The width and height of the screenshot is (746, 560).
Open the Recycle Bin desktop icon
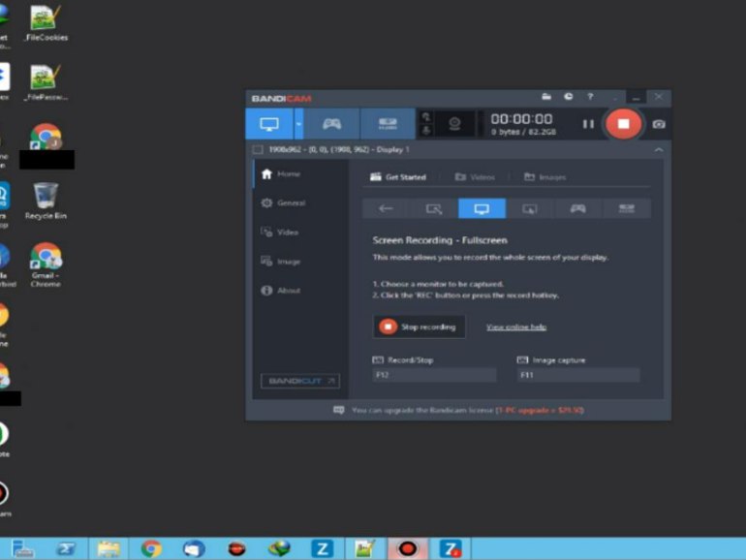(46, 202)
